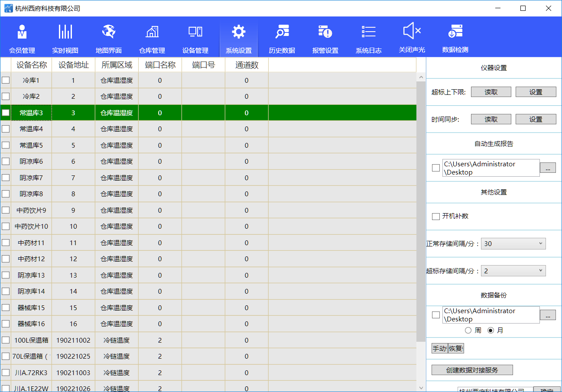Viewport: 562px width, 392px height.
Task: Enable the 自动生成报告 path checkbox
Action: pos(436,168)
